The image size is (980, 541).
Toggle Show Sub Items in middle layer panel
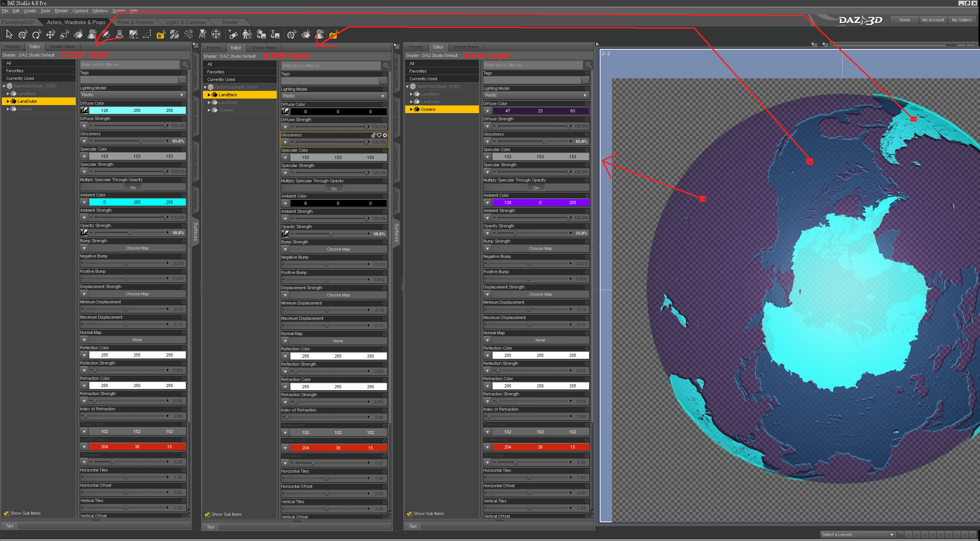coord(207,514)
